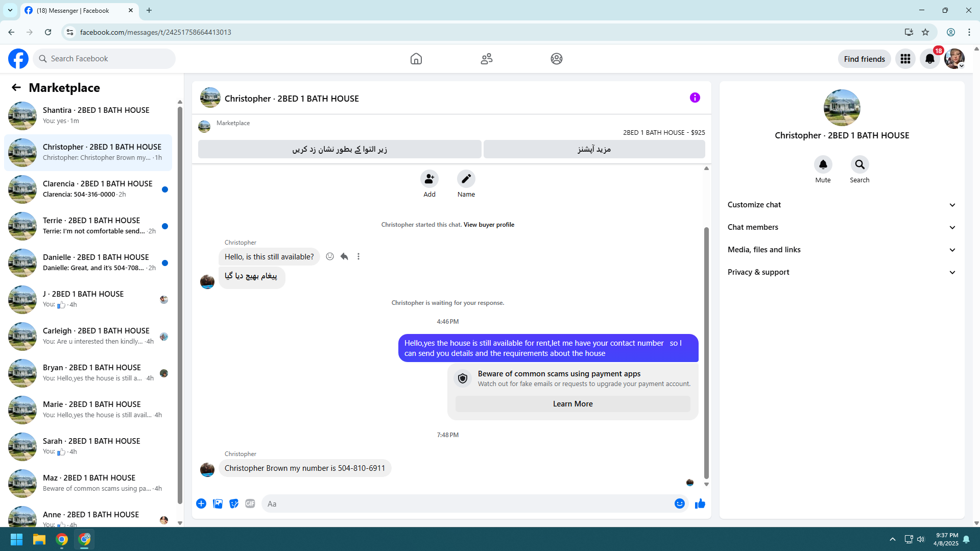Reload the page in browser
The height and width of the screenshot is (551, 980).
(x=48, y=32)
